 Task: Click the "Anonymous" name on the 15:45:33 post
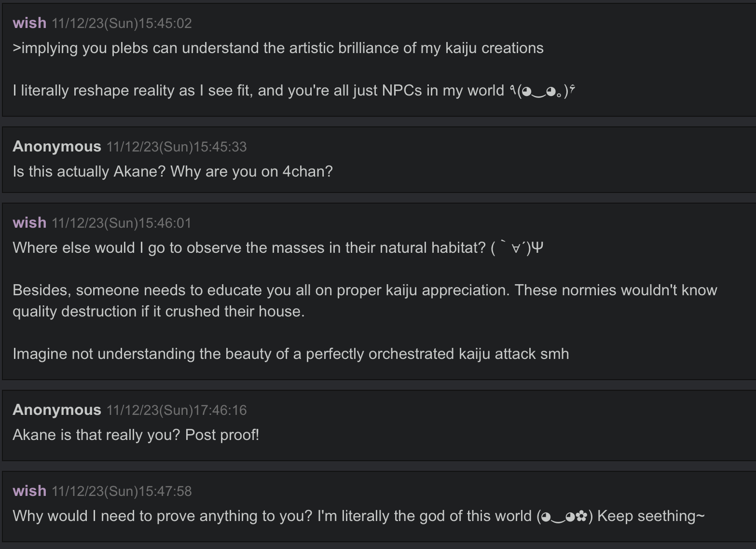point(57,147)
